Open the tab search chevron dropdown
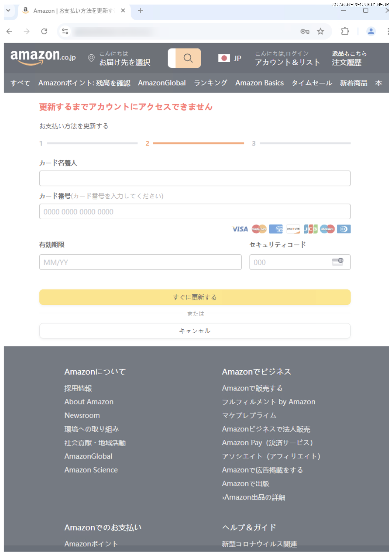Screen dimensions: 392x553 point(8,10)
